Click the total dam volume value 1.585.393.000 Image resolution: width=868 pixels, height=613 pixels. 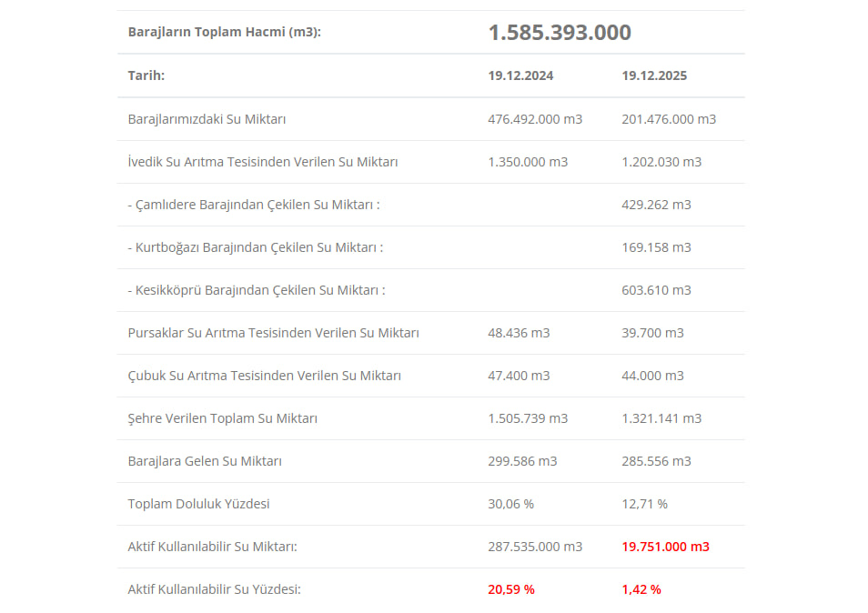[560, 33]
